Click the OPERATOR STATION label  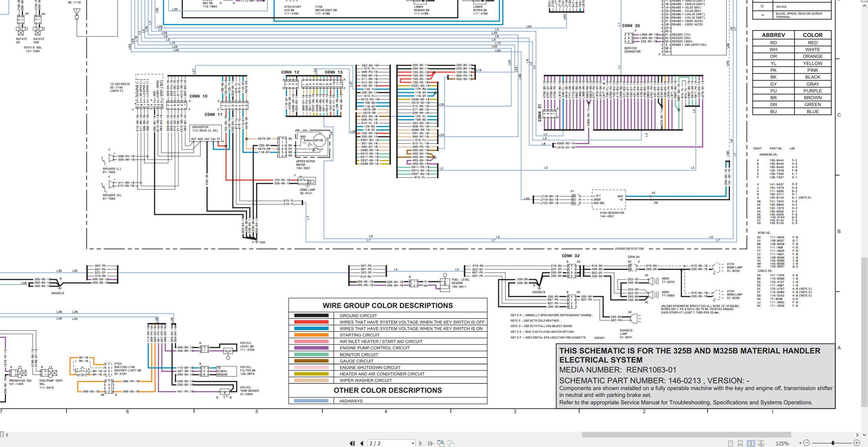tap(629, 249)
